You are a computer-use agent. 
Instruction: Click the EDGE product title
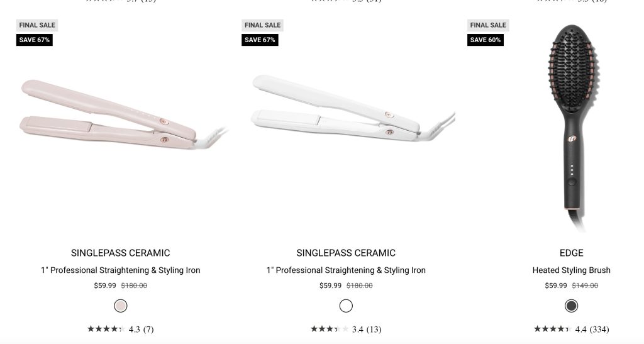[x=571, y=253]
